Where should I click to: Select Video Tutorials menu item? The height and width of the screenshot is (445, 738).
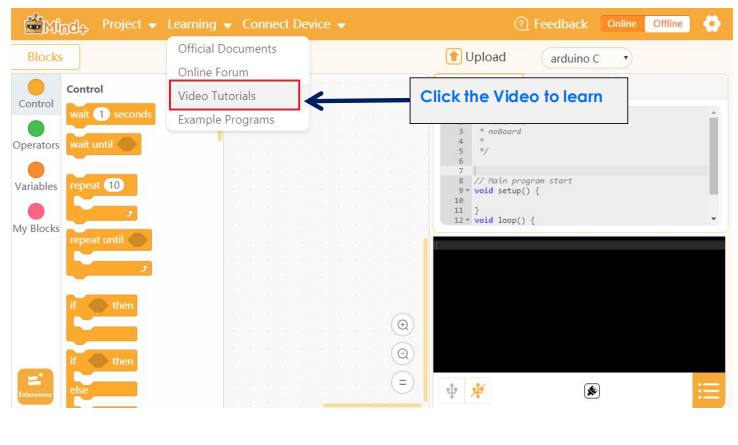(x=234, y=96)
